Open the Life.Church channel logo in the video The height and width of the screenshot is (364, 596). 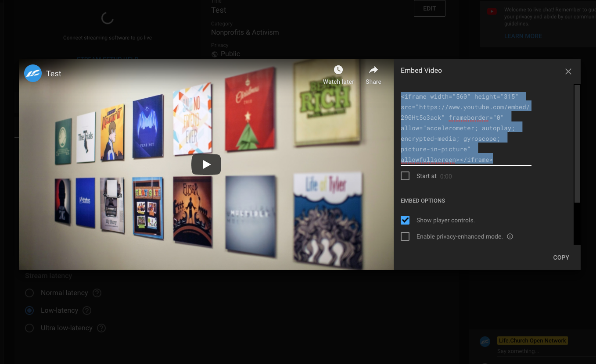coord(33,73)
